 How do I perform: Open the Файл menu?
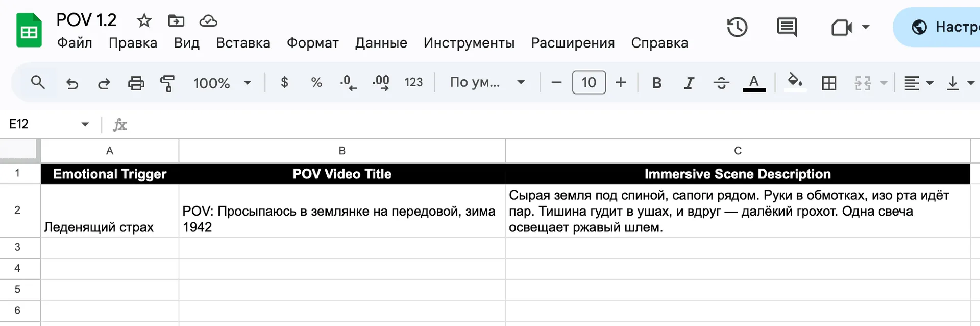click(75, 43)
